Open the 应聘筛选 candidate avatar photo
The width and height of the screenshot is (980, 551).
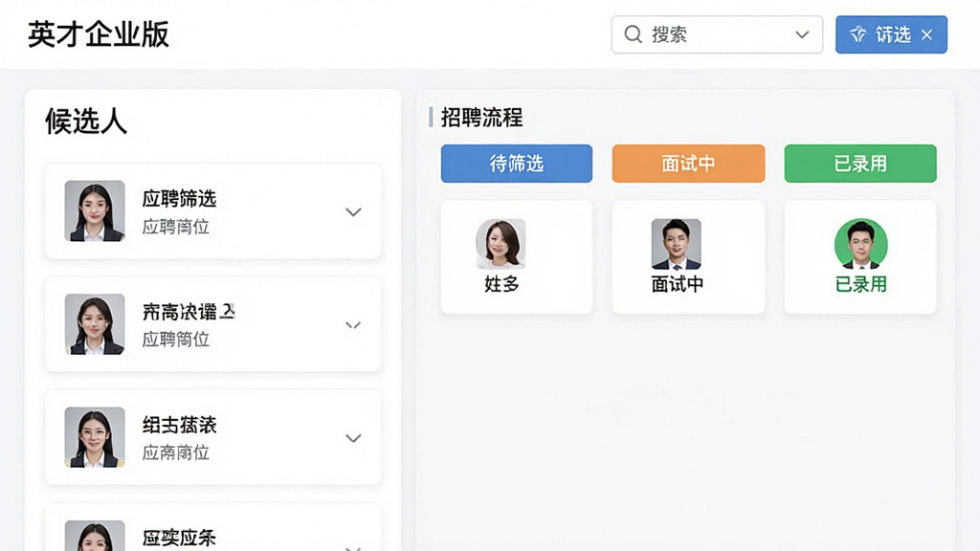tap(95, 211)
